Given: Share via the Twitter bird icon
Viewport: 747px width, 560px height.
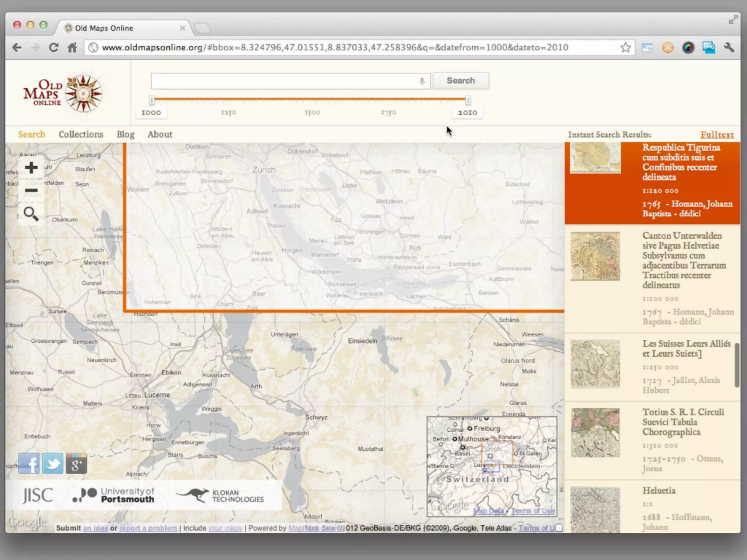Looking at the screenshot, I should 53,463.
